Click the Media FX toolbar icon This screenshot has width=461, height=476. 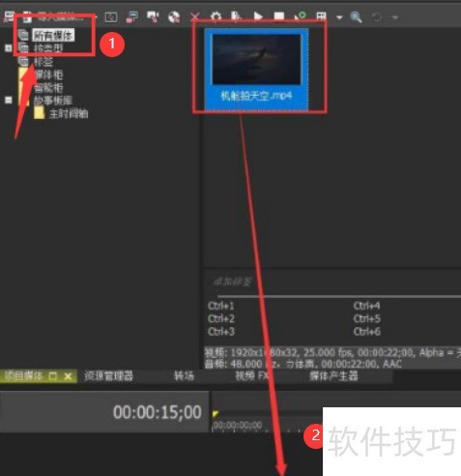[x=236, y=16]
